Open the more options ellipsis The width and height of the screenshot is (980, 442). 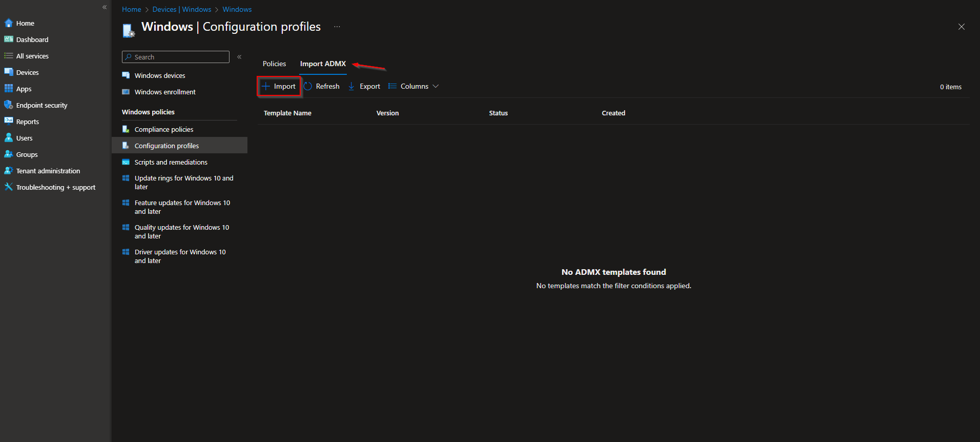point(337,27)
